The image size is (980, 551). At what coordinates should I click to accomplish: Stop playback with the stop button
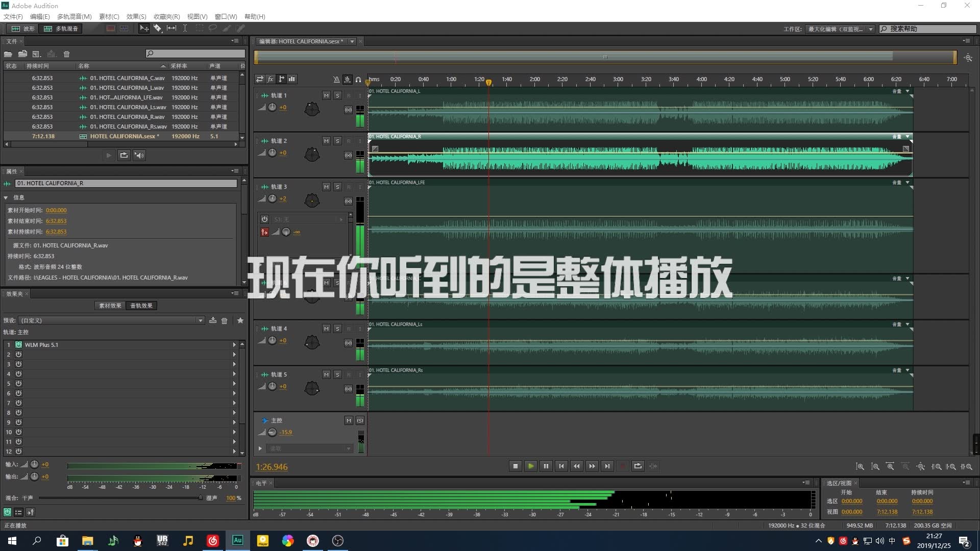point(516,466)
